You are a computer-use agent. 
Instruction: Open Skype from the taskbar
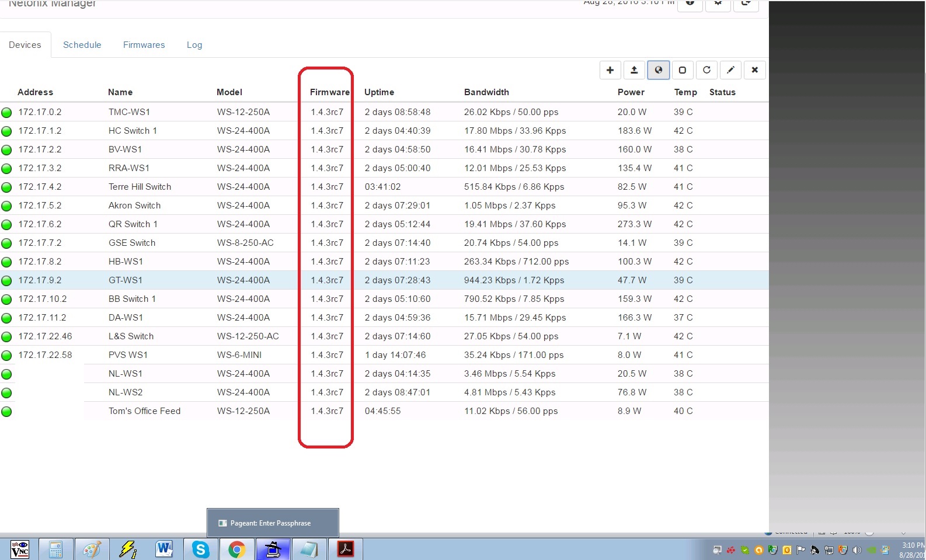tap(201, 549)
